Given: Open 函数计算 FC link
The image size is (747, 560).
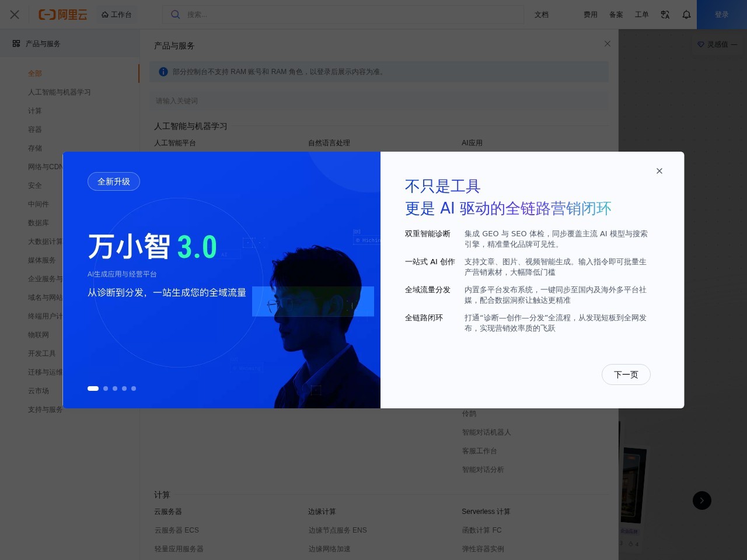Looking at the screenshot, I should [482, 530].
